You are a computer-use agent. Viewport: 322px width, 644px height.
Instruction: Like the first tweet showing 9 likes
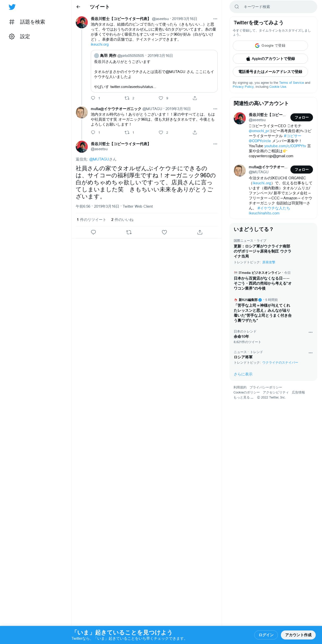[x=161, y=98]
